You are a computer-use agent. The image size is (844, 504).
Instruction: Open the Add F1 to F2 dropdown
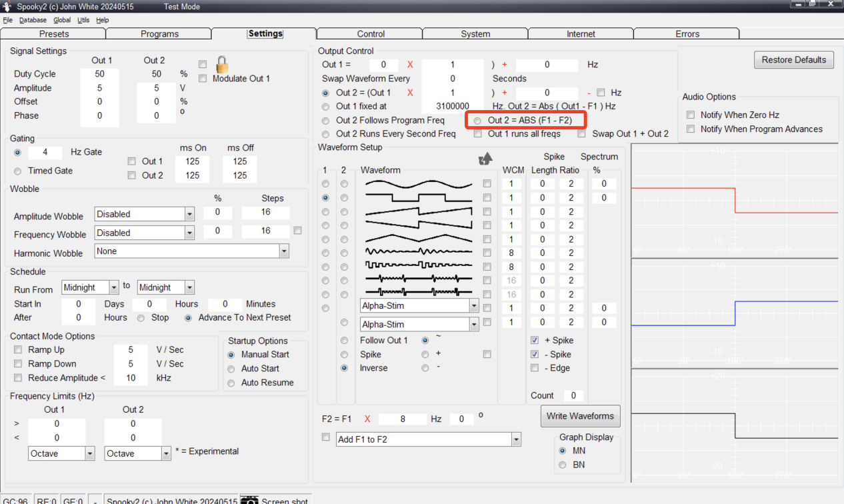[x=515, y=439]
